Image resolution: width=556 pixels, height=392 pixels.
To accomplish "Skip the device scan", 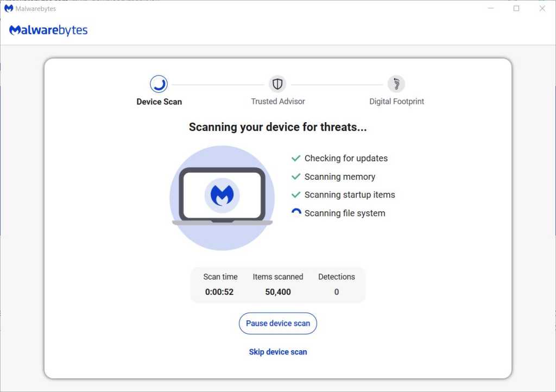I will click(x=278, y=352).
